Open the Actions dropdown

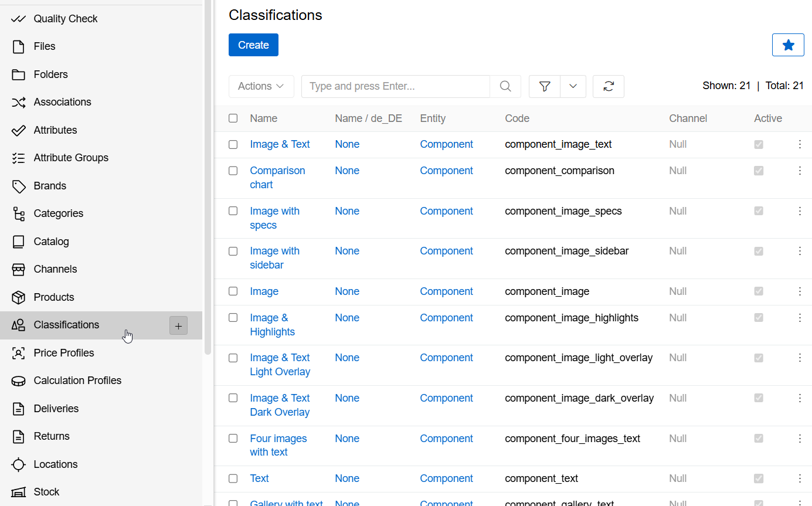[x=261, y=86]
